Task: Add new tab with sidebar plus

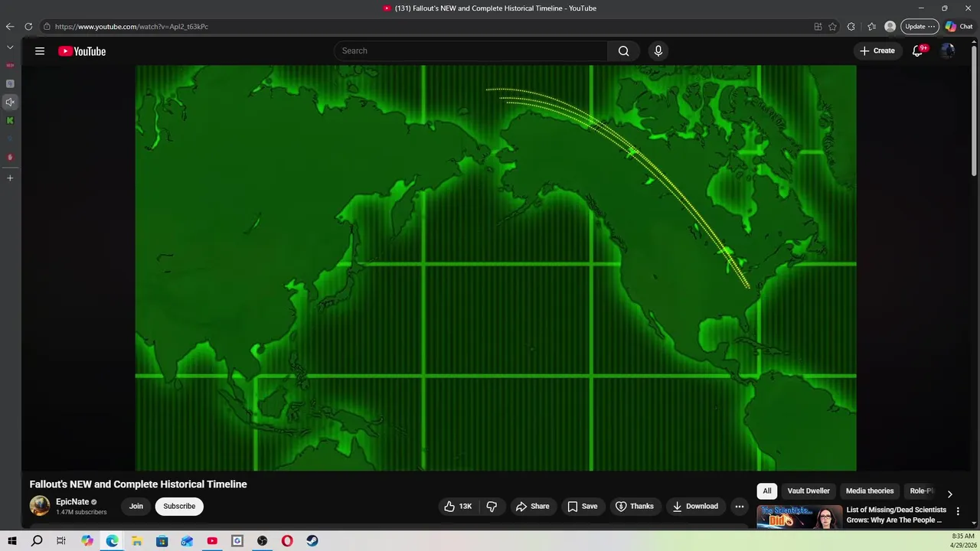Action: click(10, 178)
